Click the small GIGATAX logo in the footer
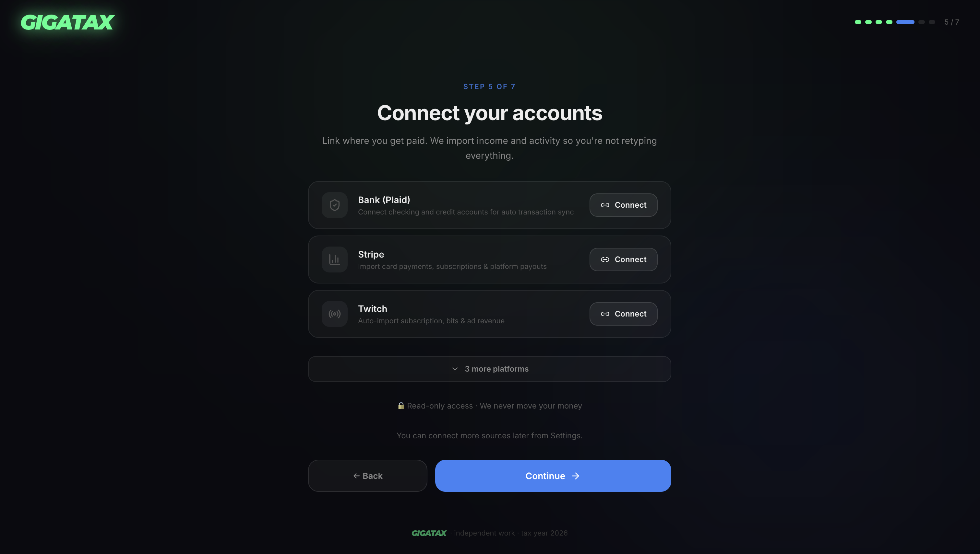This screenshot has width=980, height=554. click(429, 533)
